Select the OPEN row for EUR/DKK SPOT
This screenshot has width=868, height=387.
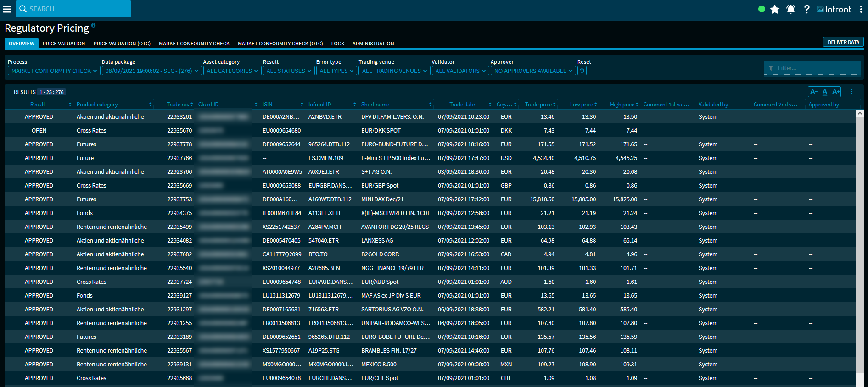click(430, 131)
